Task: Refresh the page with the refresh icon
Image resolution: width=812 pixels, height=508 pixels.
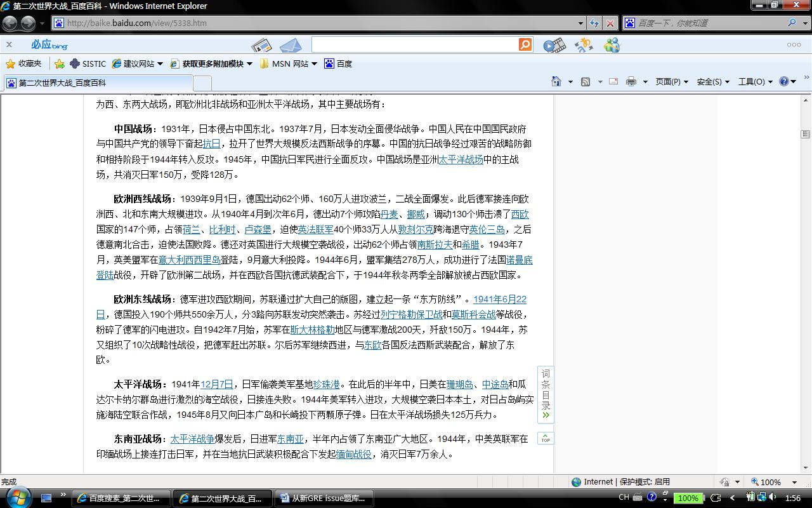Action: pos(594,23)
